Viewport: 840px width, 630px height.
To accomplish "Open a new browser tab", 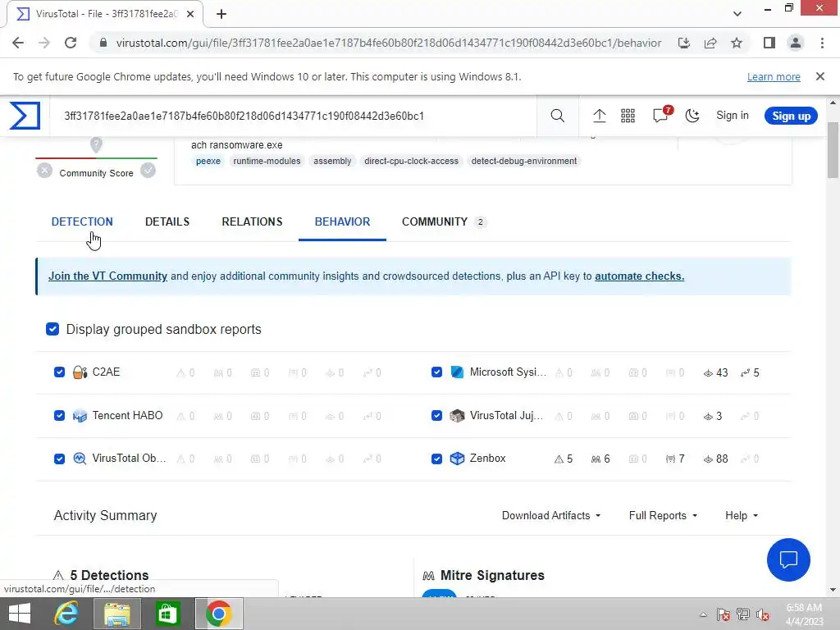I will [221, 14].
